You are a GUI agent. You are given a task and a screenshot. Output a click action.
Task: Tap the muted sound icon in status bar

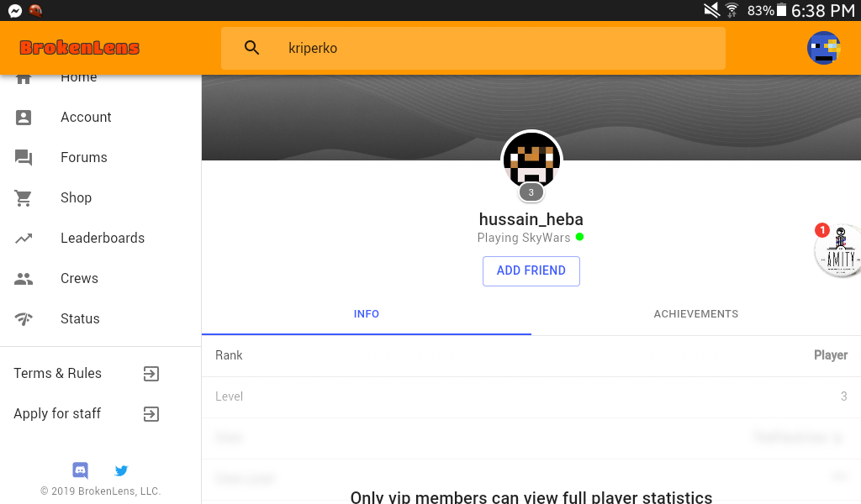point(711,10)
